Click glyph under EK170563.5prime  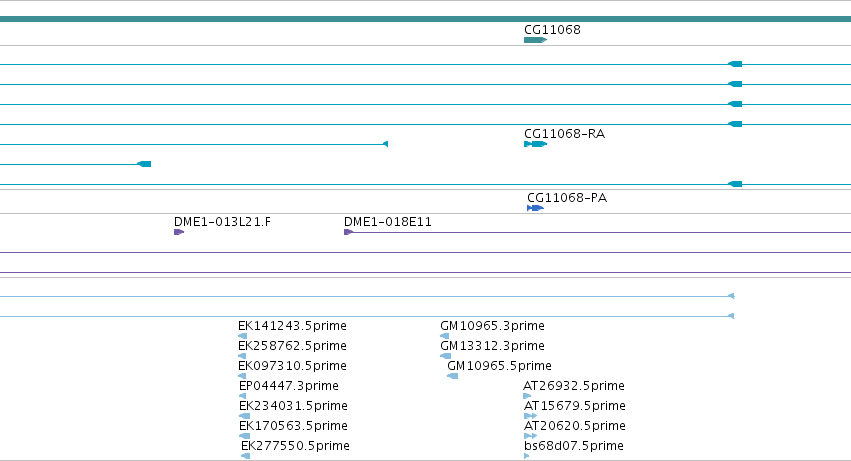[x=245, y=436]
